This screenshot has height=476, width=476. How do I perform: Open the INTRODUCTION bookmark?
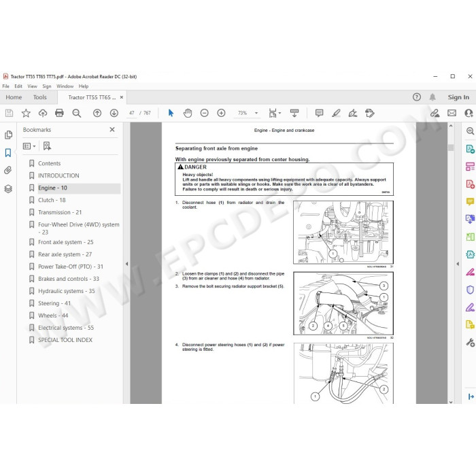point(58,175)
